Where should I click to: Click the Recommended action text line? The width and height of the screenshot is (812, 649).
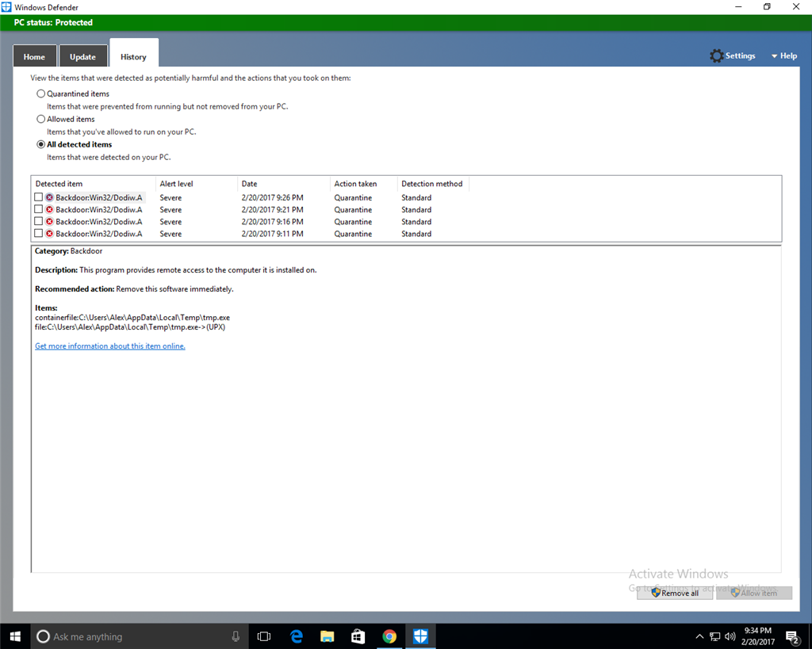[134, 288]
